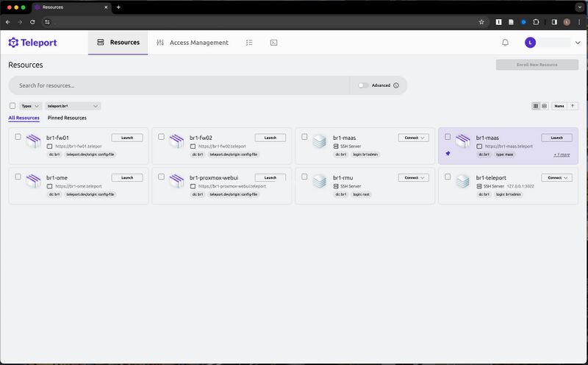
Task: Open the Types filter dropdown
Action: click(30, 106)
